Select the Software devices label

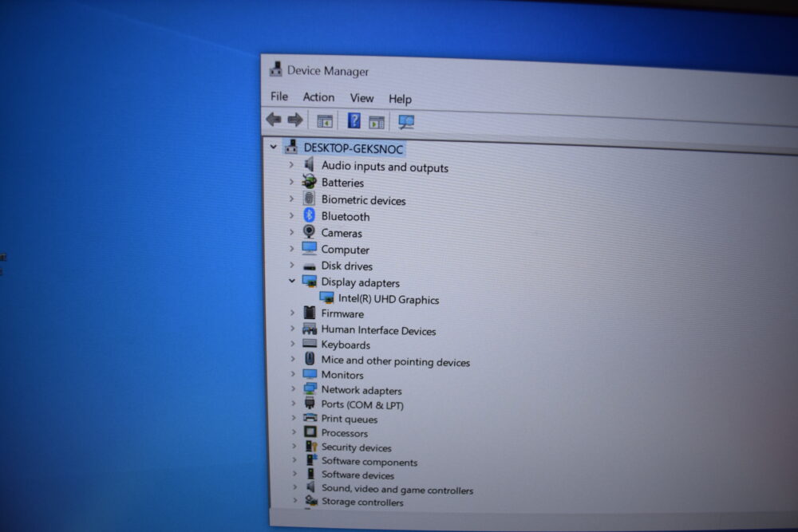click(x=358, y=475)
